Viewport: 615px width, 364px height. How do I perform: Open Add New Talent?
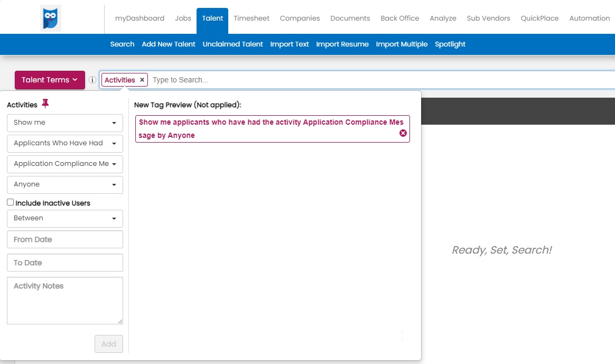[x=169, y=44]
